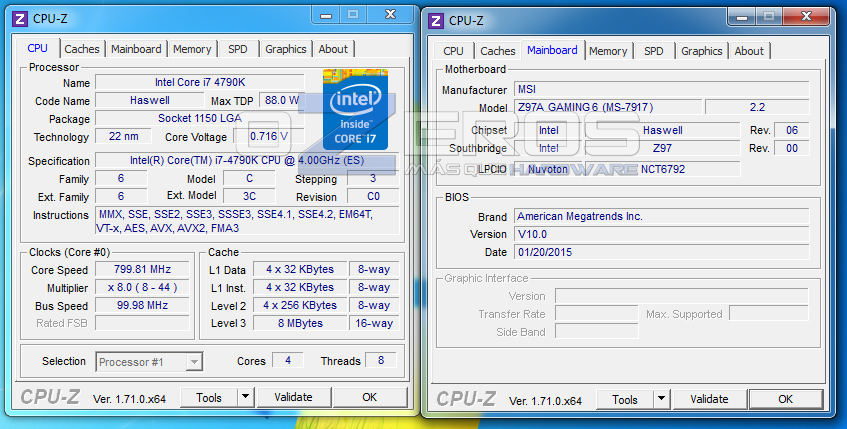Open SPD tab in right window
Screen dimensions: 847x429
click(654, 51)
